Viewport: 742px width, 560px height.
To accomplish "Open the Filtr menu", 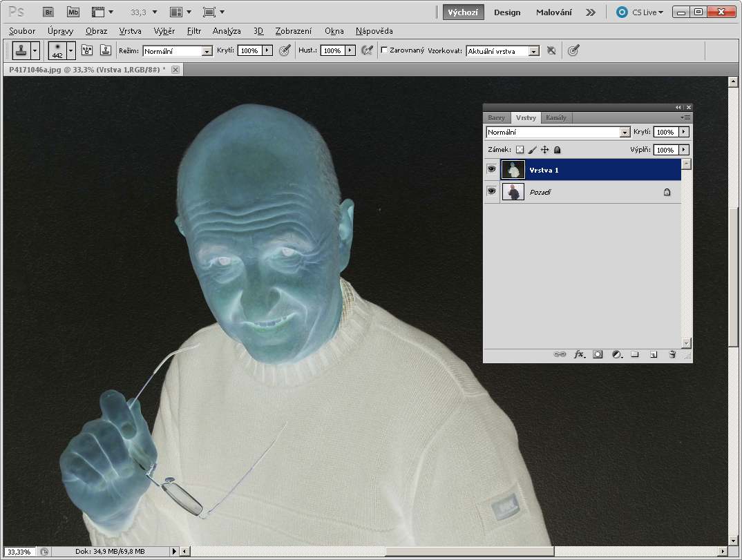I will [x=194, y=31].
